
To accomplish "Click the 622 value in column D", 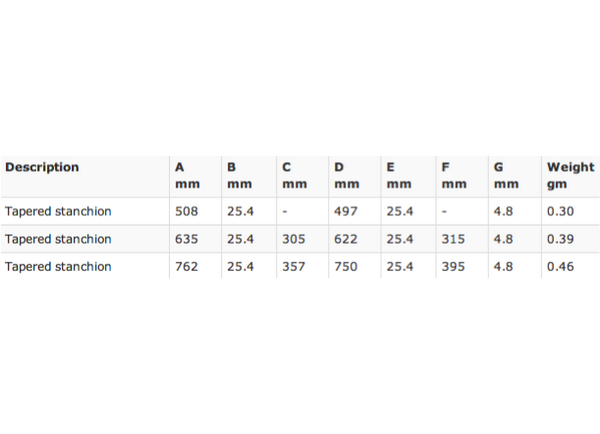I will [346, 239].
